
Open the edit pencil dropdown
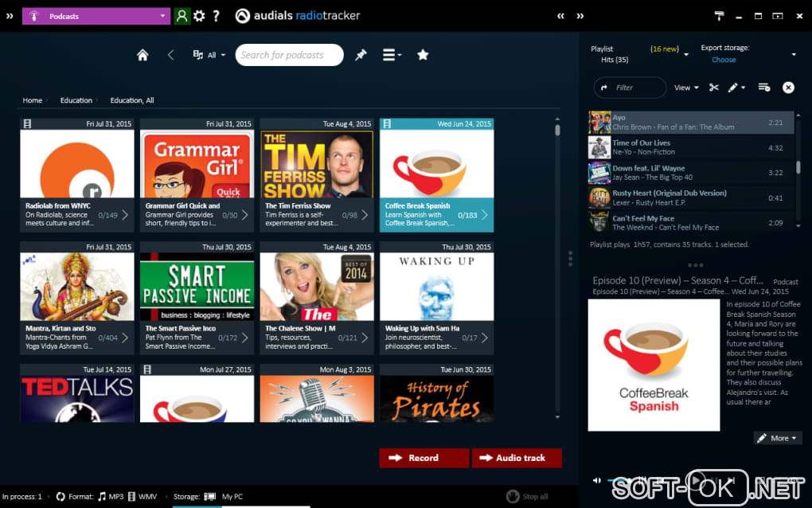736,88
